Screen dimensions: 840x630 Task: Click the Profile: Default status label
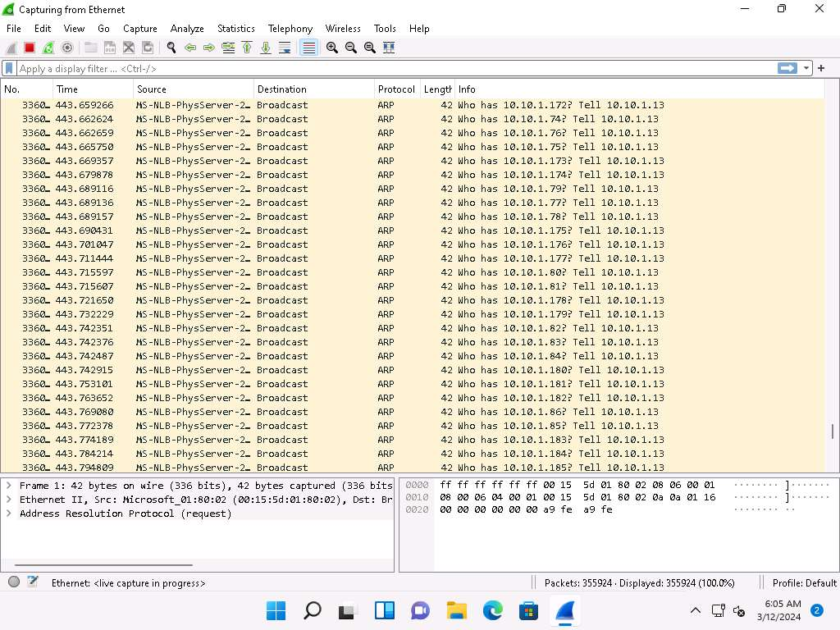click(x=804, y=583)
